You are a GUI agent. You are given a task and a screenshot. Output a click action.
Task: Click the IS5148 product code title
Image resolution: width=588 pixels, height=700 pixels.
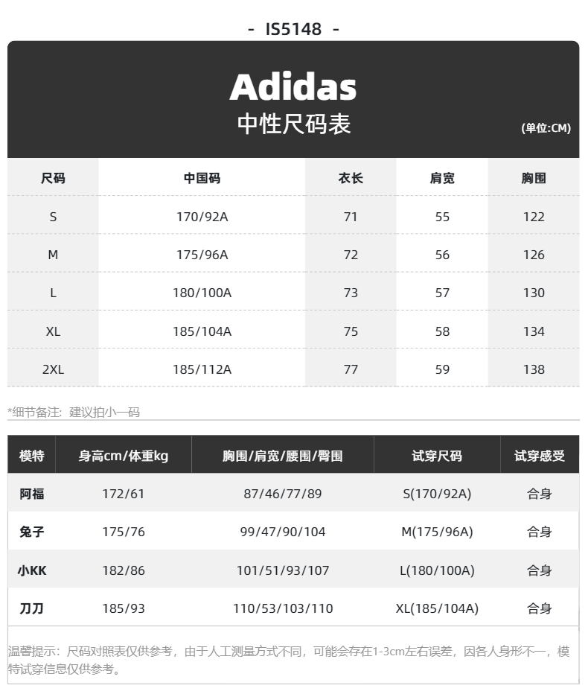tap(293, 29)
